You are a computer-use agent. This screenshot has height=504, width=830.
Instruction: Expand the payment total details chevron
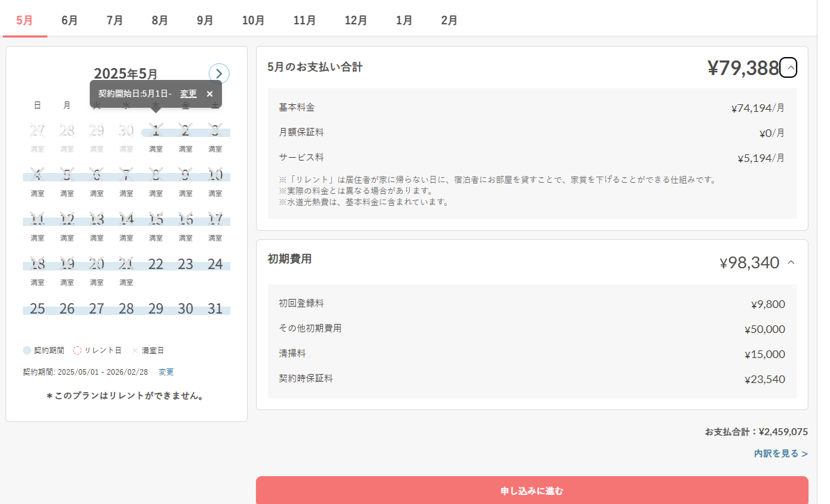pyautogui.click(x=789, y=67)
